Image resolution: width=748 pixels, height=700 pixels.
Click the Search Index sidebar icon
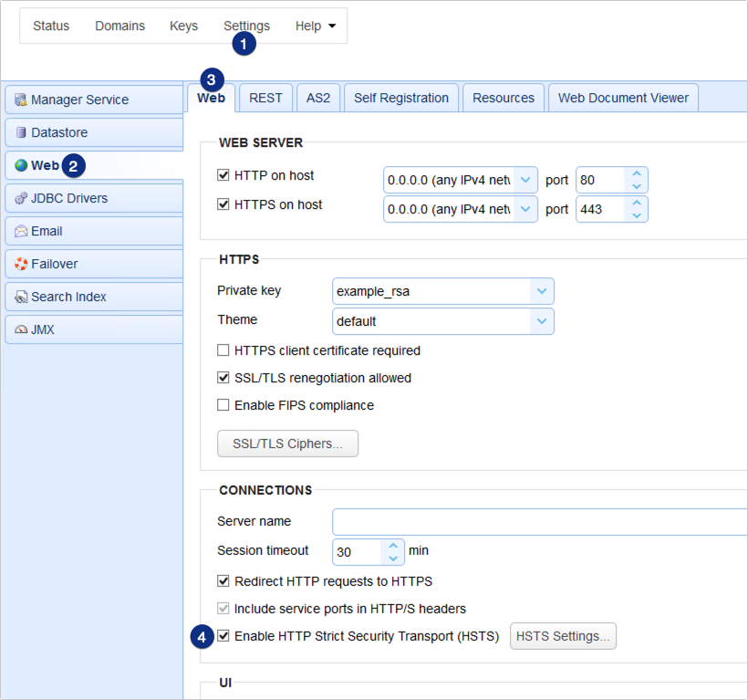(22, 297)
